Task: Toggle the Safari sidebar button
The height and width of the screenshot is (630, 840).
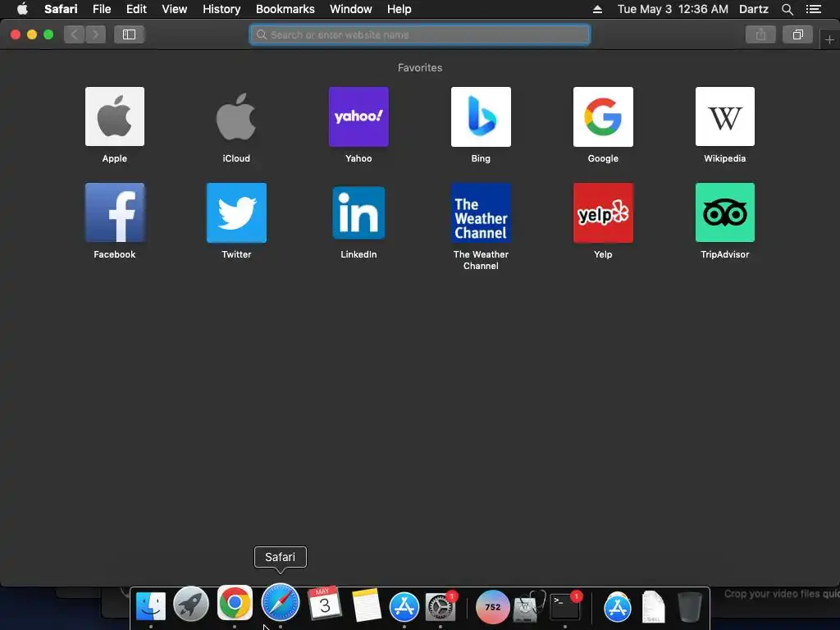Action: point(129,34)
